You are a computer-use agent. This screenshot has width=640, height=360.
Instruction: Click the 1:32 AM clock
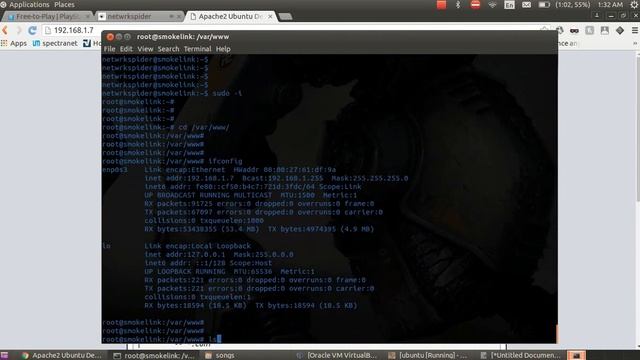610,5
